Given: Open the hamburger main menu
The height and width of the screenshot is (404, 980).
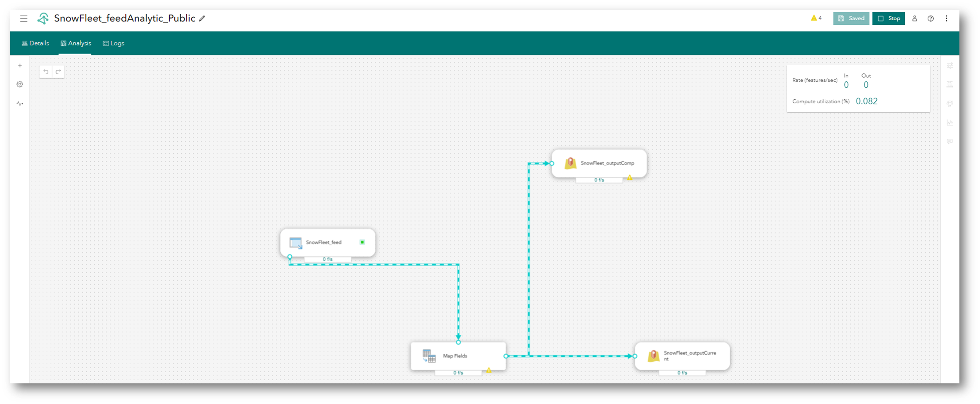Looking at the screenshot, I should tap(24, 19).
